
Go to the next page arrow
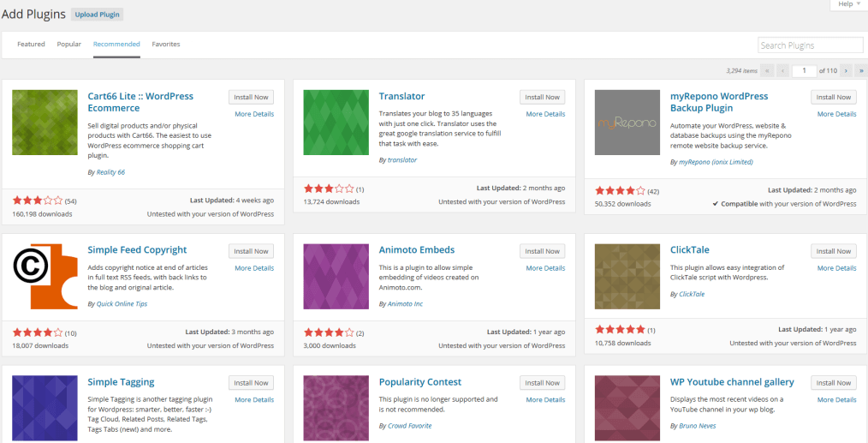click(846, 70)
